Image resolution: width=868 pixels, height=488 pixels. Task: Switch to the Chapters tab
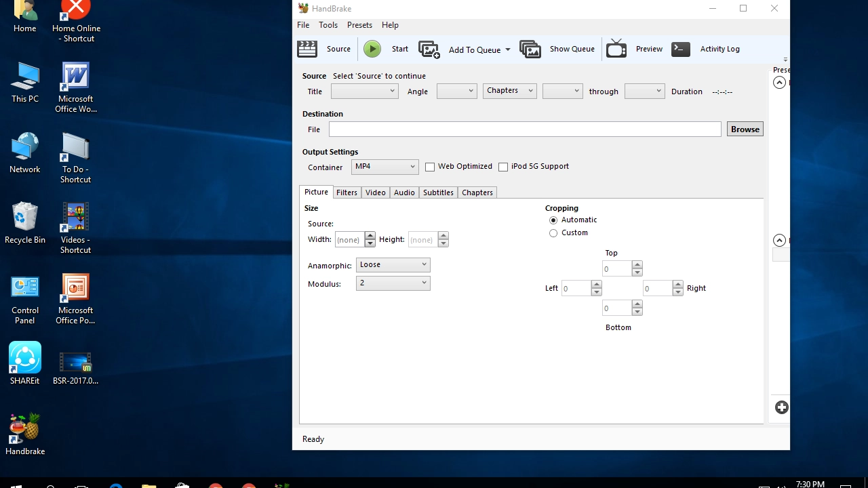(x=477, y=192)
